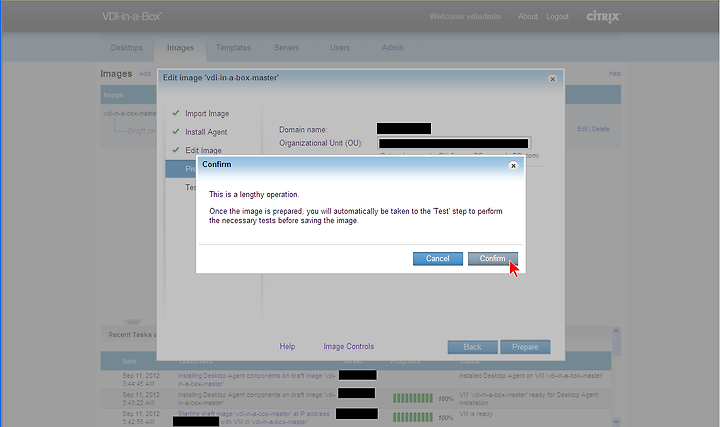This screenshot has height=427, width=720.
Task: Click the Add link next to Images
Action: click(145, 73)
